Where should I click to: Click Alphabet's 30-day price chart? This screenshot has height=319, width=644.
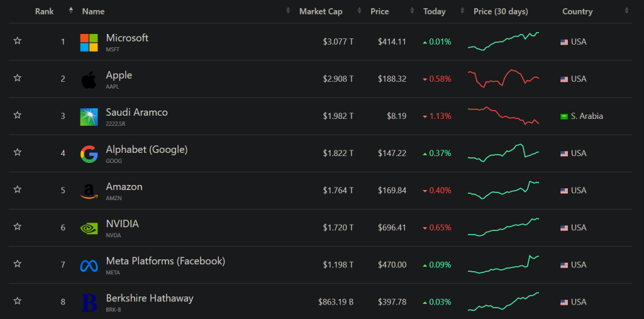pyautogui.click(x=504, y=153)
